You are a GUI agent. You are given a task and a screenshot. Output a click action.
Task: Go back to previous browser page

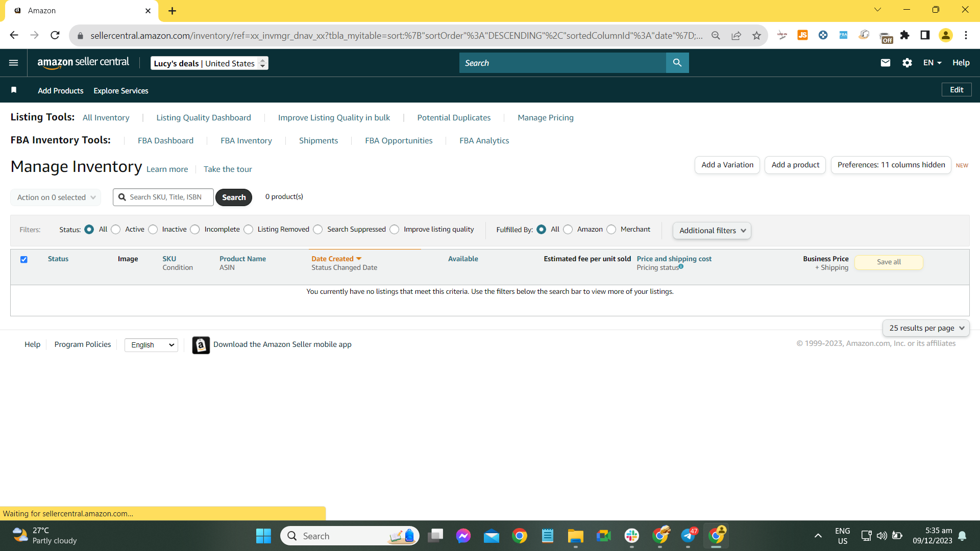[14, 35]
